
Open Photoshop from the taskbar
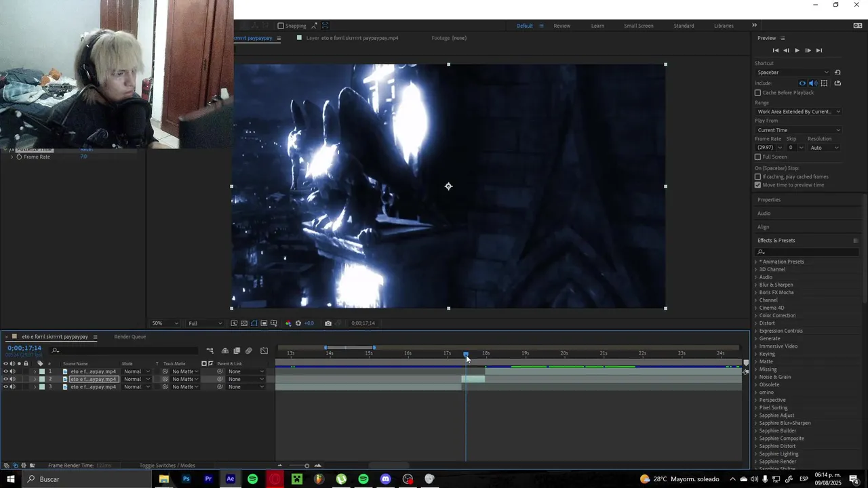click(186, 479)
